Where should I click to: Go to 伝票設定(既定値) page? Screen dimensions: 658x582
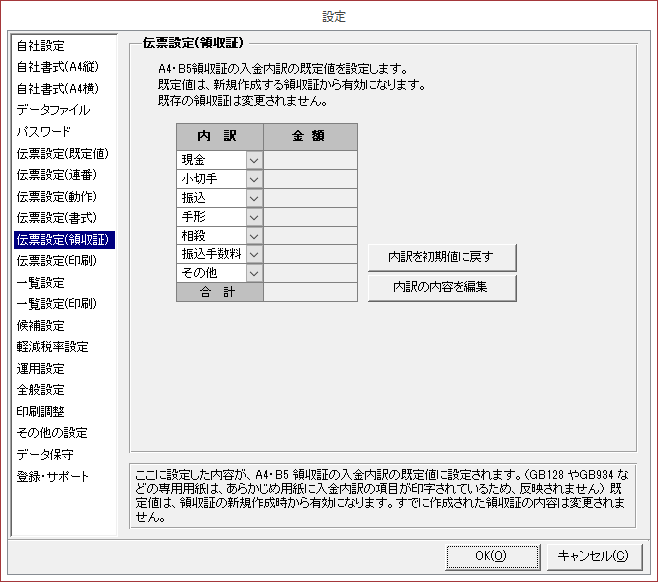63,154
